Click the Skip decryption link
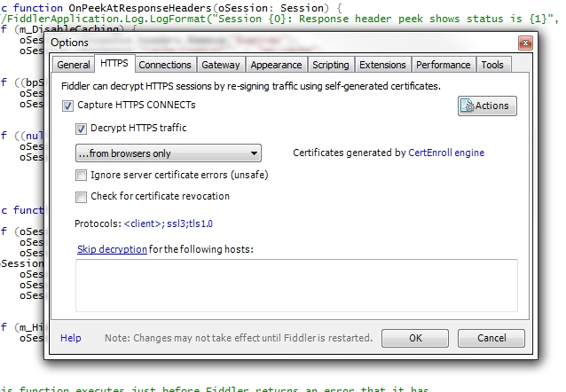This screenshot has width=566, height=392. coord(112,249)
